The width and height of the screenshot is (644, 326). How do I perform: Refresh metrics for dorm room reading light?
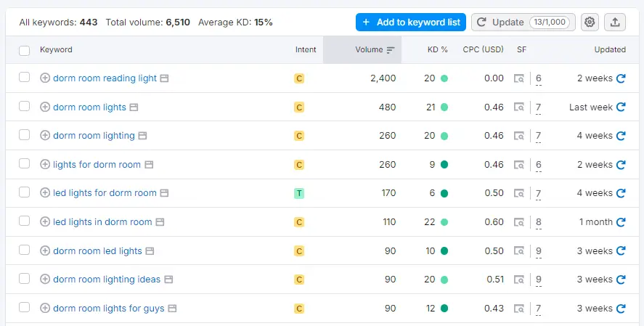(621, 78)
